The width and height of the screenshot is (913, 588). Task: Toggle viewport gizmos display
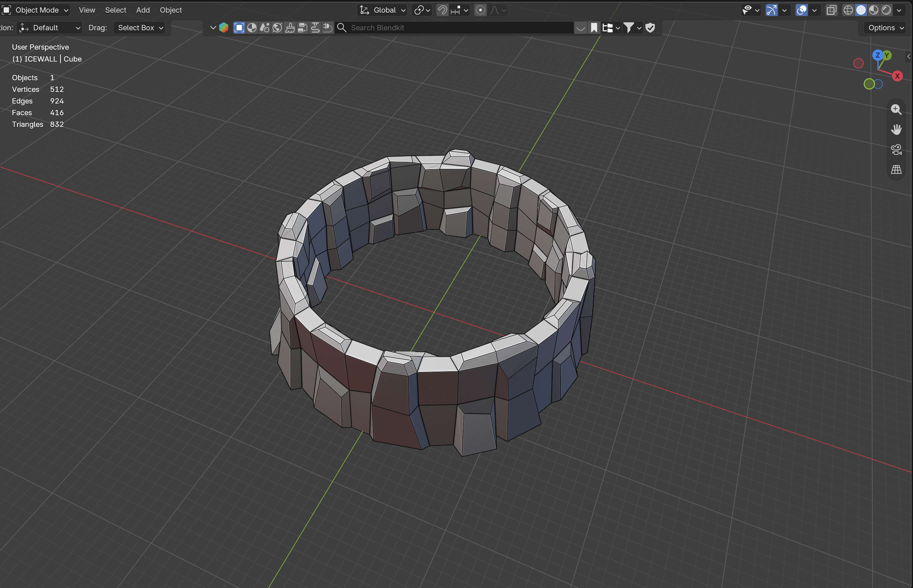(x=771, y=10)
